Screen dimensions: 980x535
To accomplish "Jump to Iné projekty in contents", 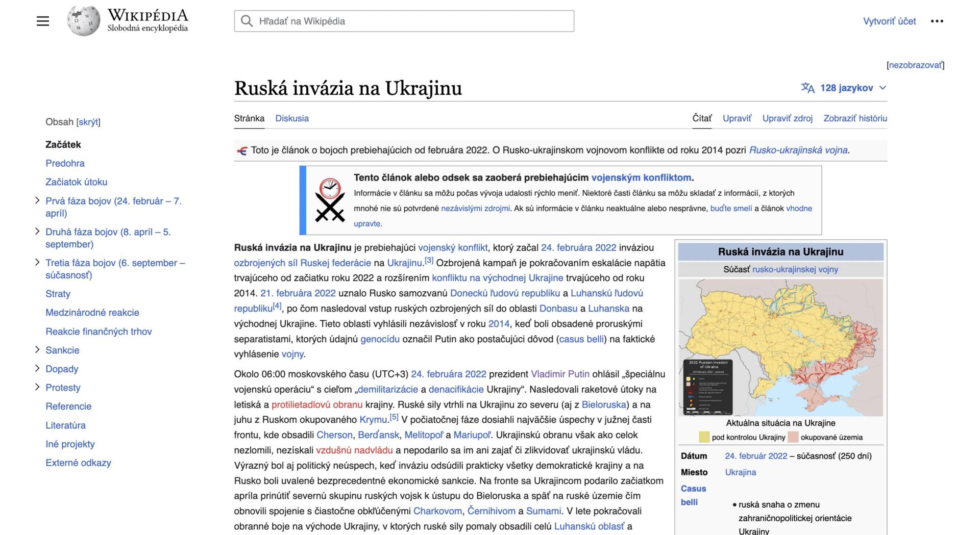I will coord(70,444).
